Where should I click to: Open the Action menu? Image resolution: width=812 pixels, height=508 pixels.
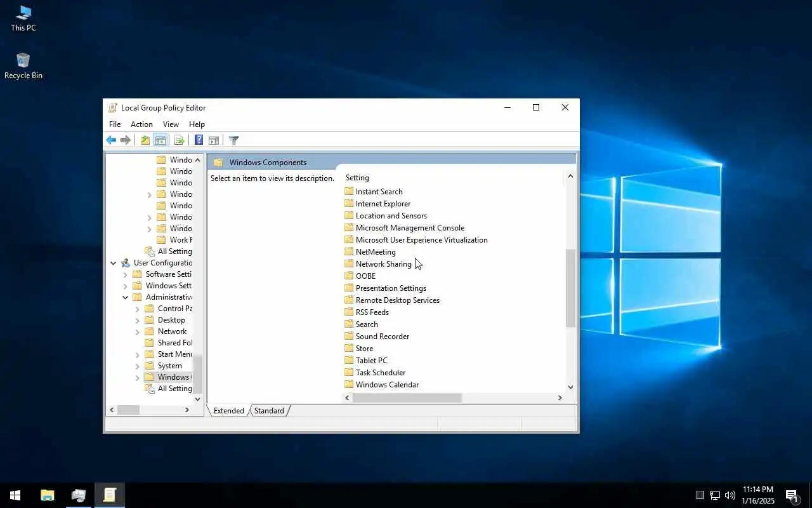pyautogui.click(x=141, y=124)
